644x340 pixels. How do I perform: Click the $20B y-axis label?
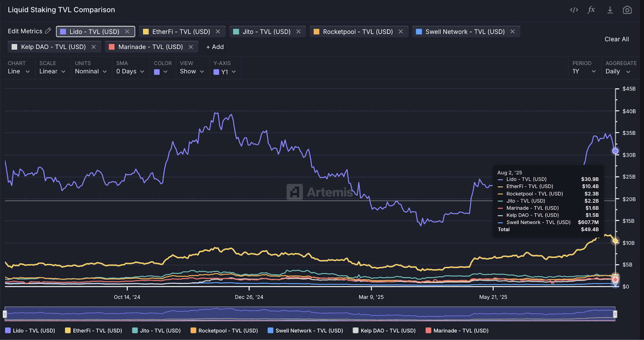tap(629, 199)
